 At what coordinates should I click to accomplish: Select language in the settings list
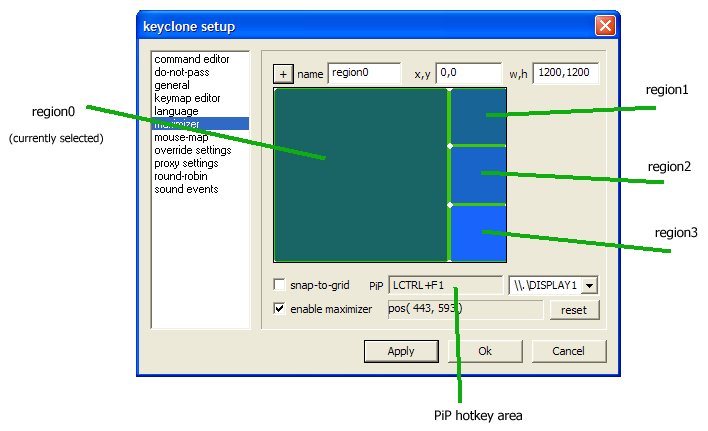[x=176, y=111]
